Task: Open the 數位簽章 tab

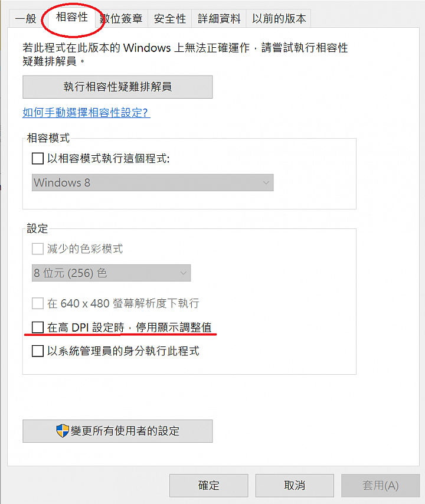Action: [122, 19]
